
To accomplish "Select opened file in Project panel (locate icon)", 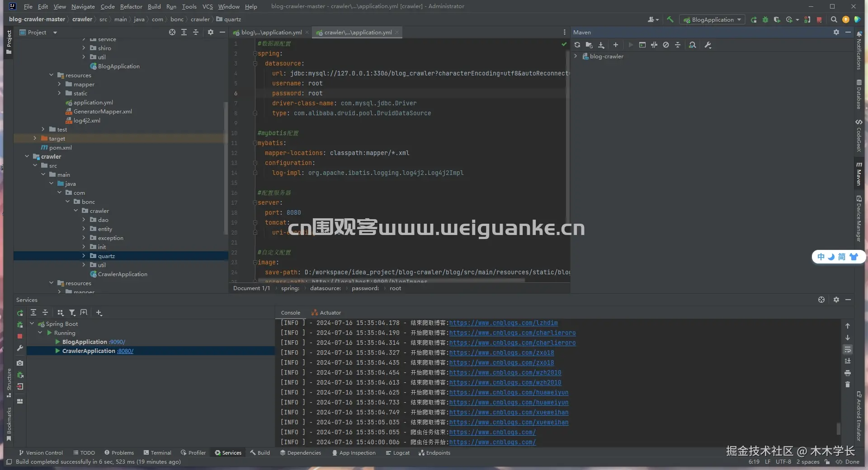I will [x=172, y=32].
